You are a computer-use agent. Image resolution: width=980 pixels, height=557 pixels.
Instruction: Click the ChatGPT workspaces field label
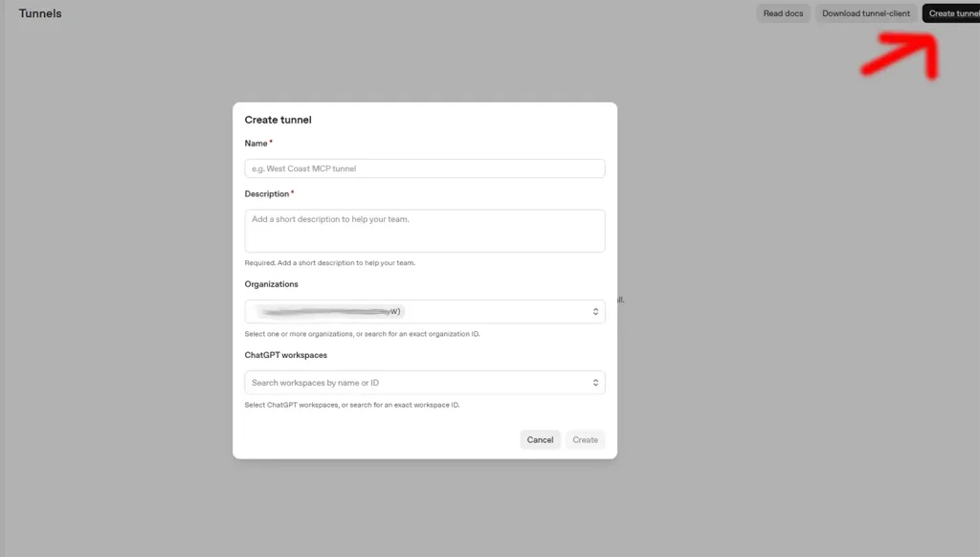pos(285,355)
